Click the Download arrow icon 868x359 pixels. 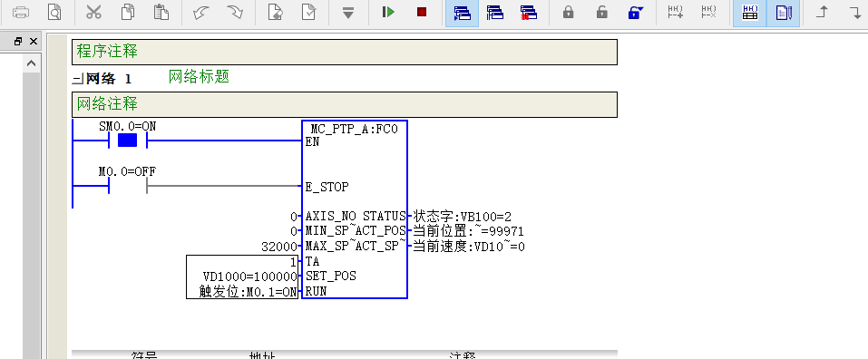tap(347, 12)
